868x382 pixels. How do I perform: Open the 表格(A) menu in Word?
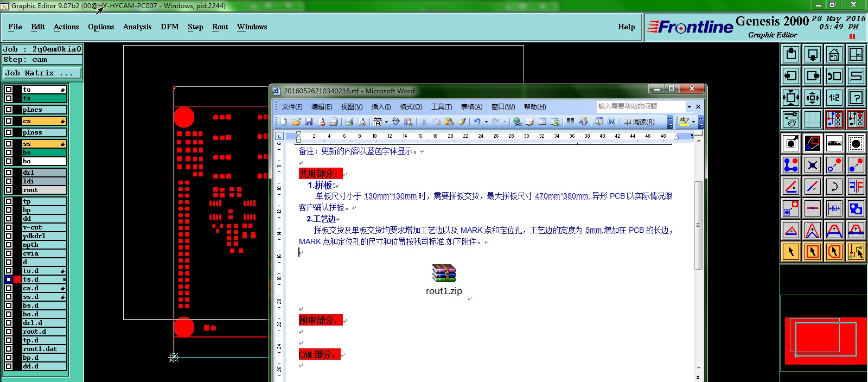[x=471, y=107]
